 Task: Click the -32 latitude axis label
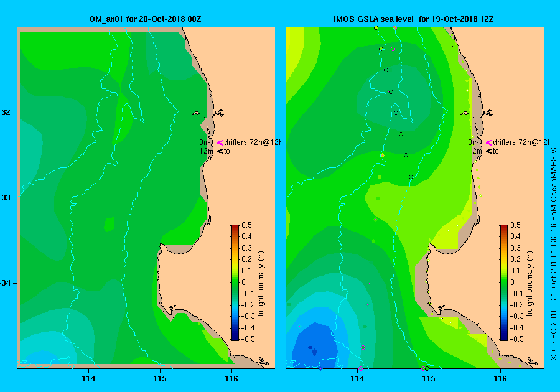tap(6, 113)
